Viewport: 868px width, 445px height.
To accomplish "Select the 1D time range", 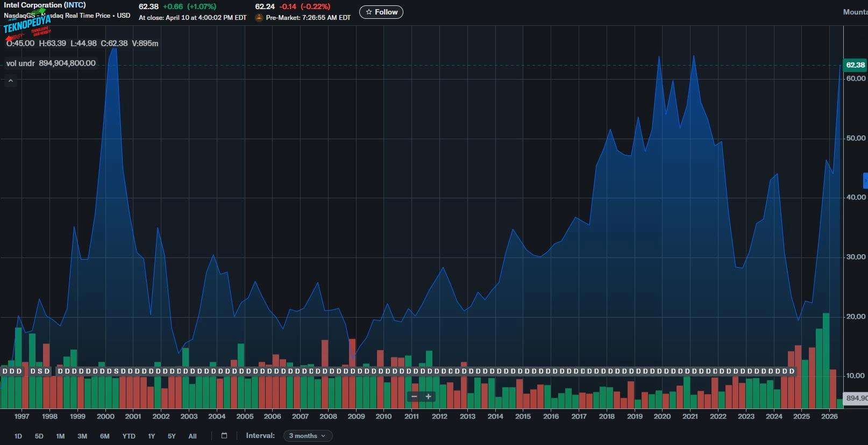I will click(18, 436).
